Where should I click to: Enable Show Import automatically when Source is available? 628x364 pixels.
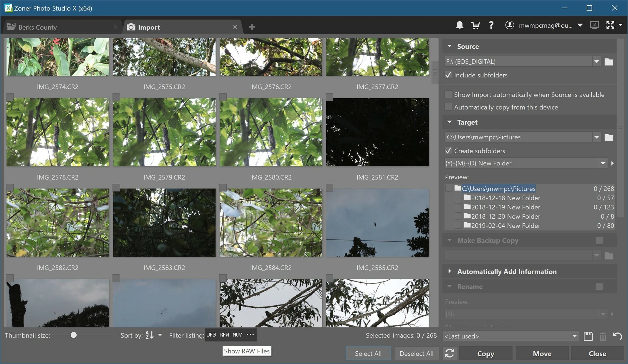[448, 94]
